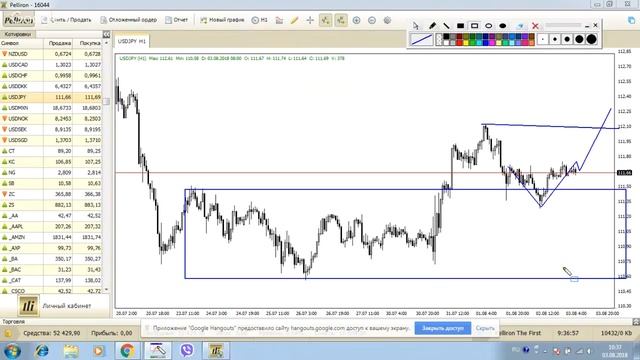Screen dimensions: 640x360
Task: Select the straight line tool in drawing palette
Action: (x=446, y=26)
